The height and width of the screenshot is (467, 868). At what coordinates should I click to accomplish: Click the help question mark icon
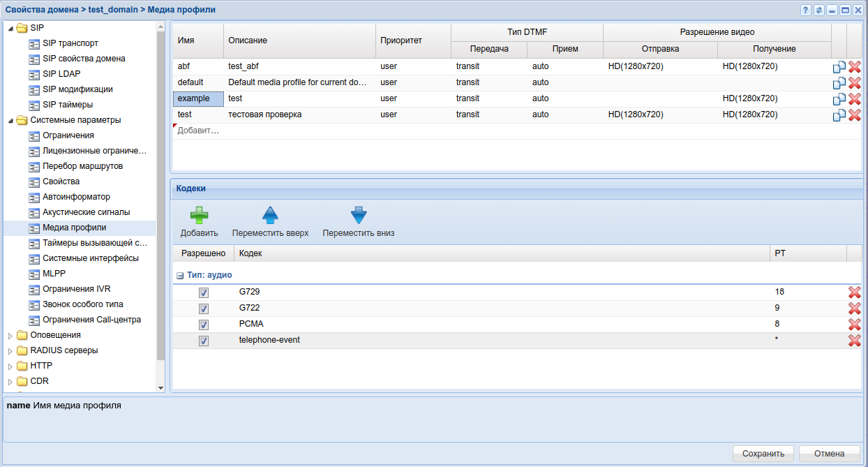(x=806, y=10)
